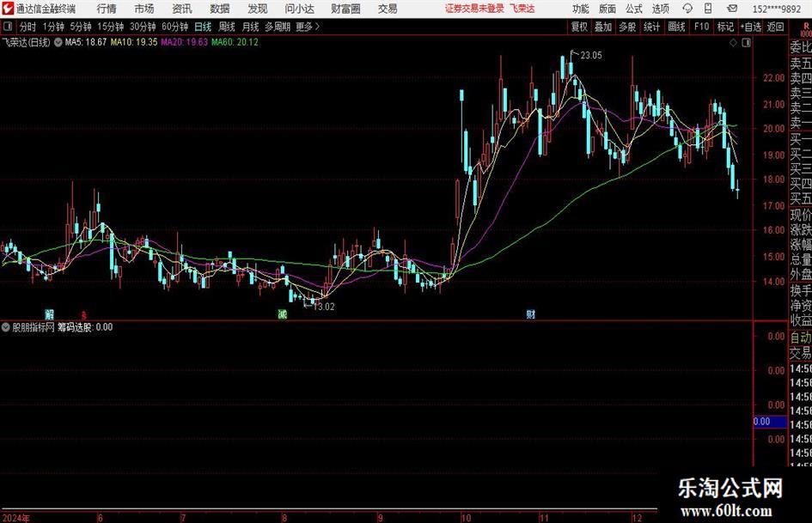The height and width of the screenshot is (523, 812).
Task: Expand the 更多 periods list
Action: click(308, 27)
